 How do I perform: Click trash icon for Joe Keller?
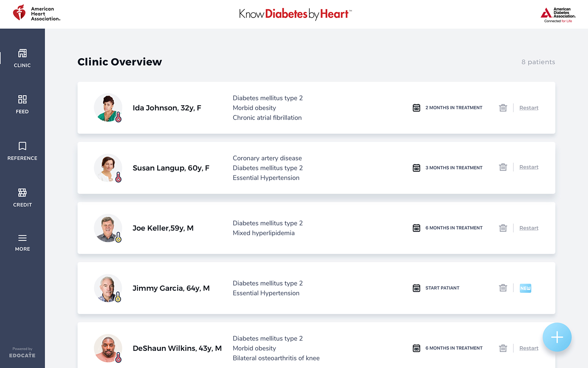pyautogui.click(x=503, y=228)
